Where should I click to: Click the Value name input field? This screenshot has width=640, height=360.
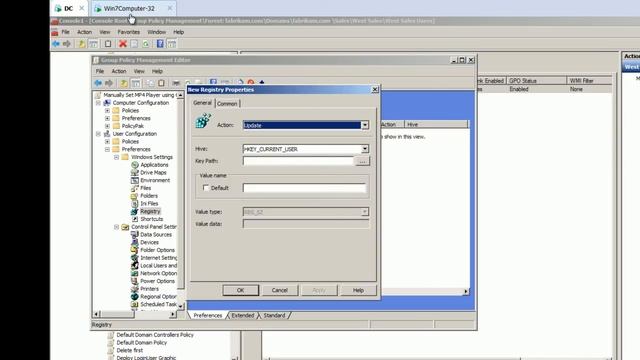(304, 188)
